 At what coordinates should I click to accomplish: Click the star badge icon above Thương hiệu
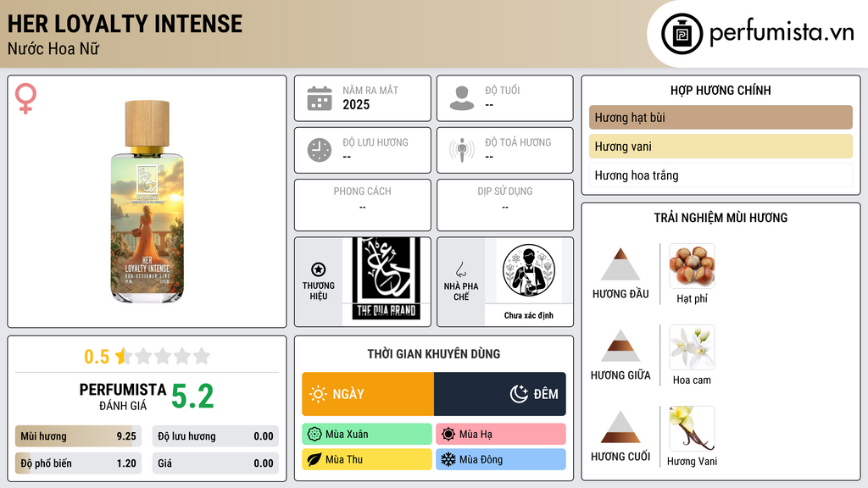[319, 269]
